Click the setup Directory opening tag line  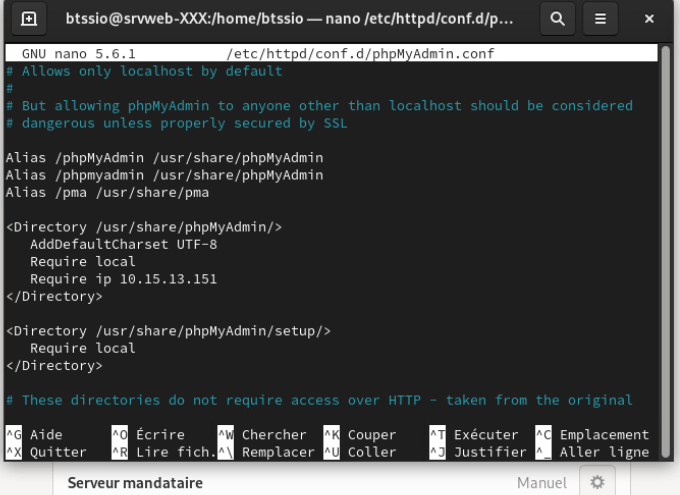pos(168,331)
